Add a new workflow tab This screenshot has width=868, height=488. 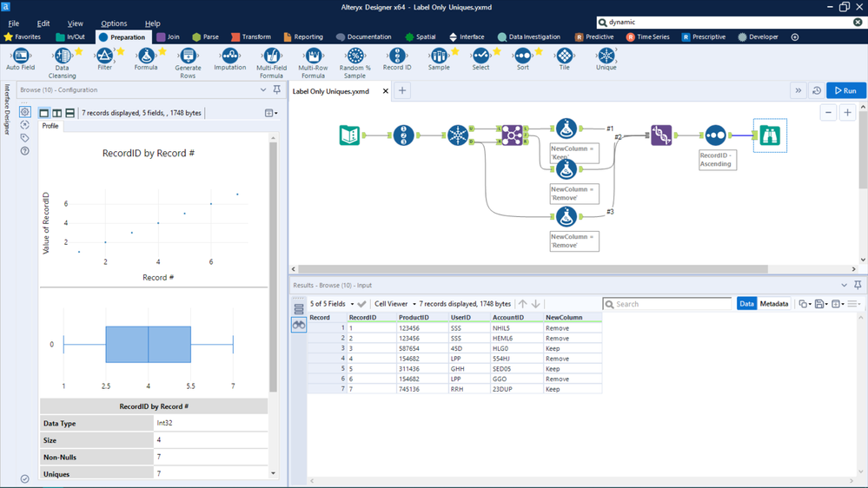(402, 90)
